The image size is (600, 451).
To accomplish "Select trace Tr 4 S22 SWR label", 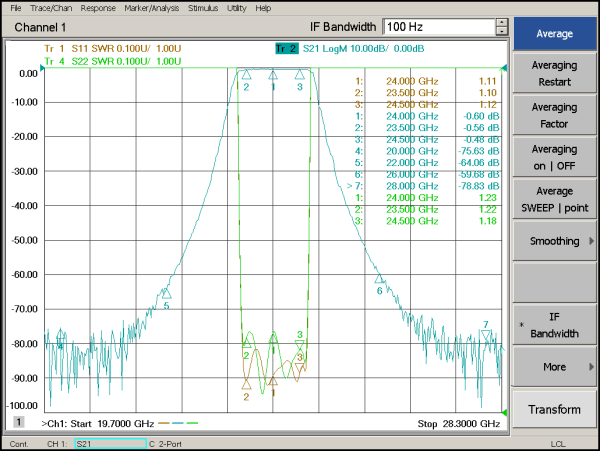I will tap(112, 61).
